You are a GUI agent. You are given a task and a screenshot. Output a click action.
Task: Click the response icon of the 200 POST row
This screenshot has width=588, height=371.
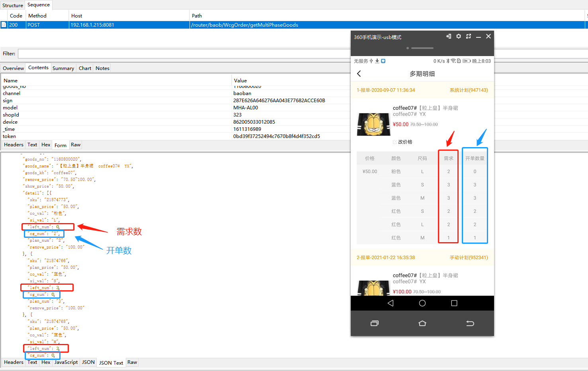click(4, 25)
